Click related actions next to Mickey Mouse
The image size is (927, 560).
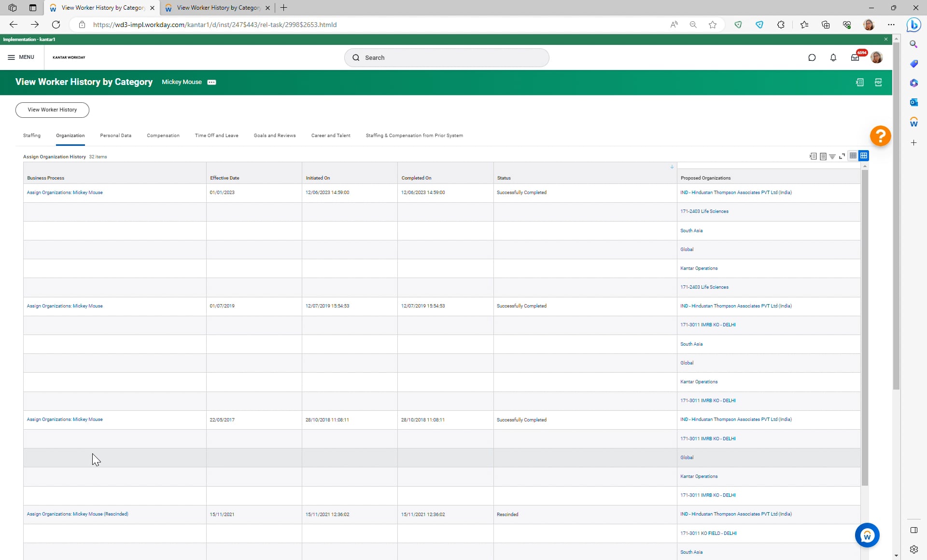point(211,82)
